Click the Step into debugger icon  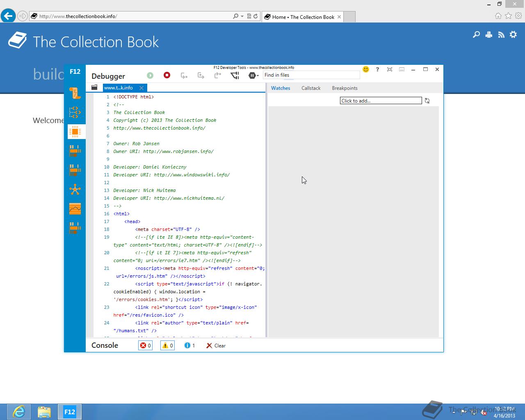point(184,75)
